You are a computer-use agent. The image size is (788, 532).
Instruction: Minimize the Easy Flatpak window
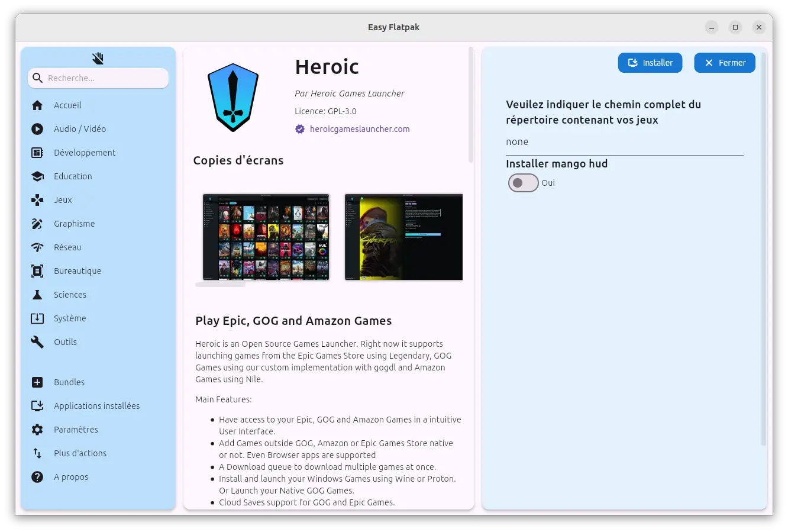712,27
